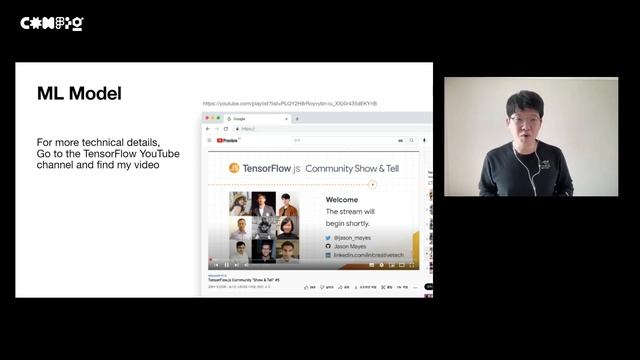Click the GitHub icon beside Jason Mayes
The image size is (640, 360).
[328, 246]
